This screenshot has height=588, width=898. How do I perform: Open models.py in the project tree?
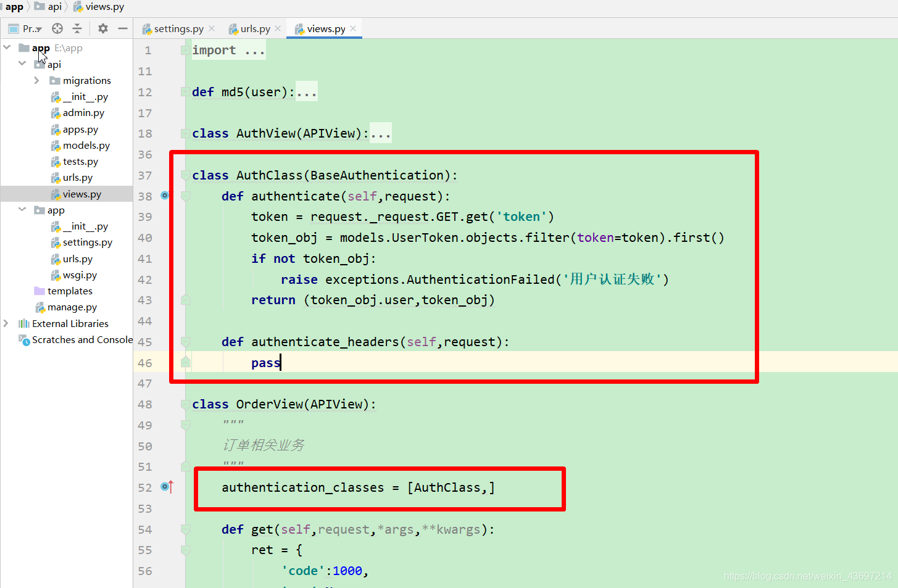pos(86,146)
